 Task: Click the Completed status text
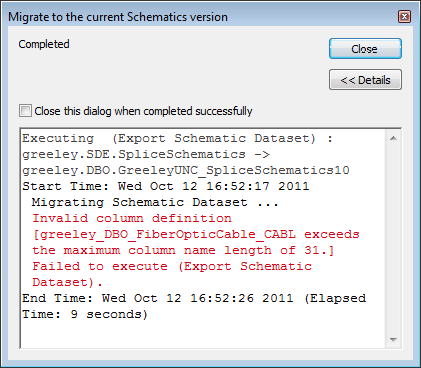[44, 44]
